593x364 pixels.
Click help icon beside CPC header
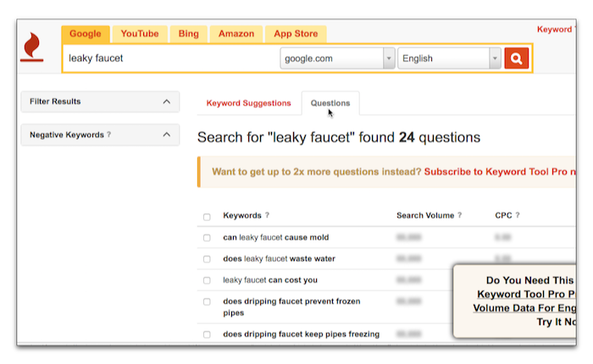(518, 215)
